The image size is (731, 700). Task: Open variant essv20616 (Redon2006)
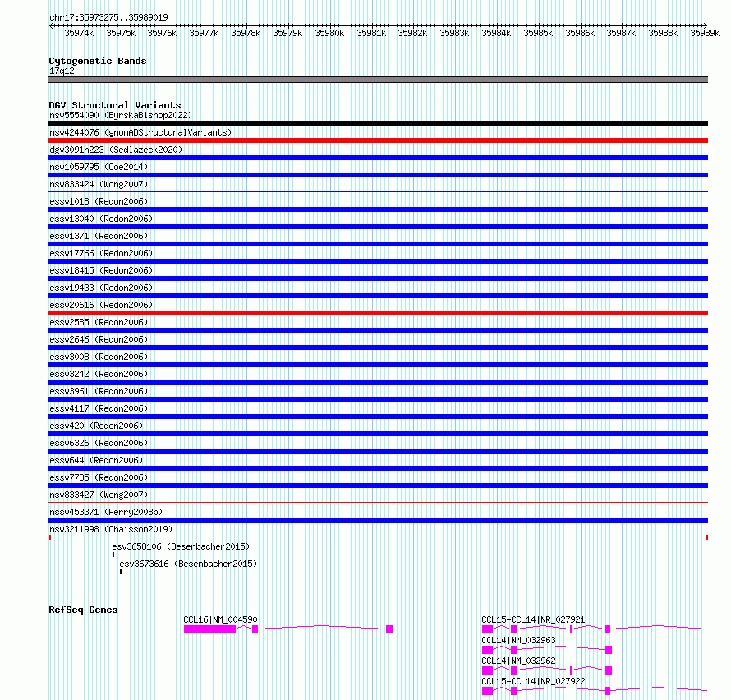[x=101, y=305]
